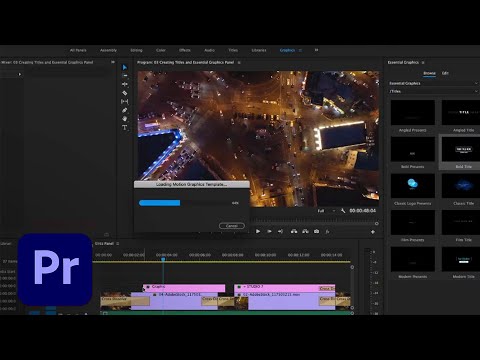Image resolution: width=480 pixels, height=360 pixels.
Task: Switch to Graphics workspace
Action: 287,50
